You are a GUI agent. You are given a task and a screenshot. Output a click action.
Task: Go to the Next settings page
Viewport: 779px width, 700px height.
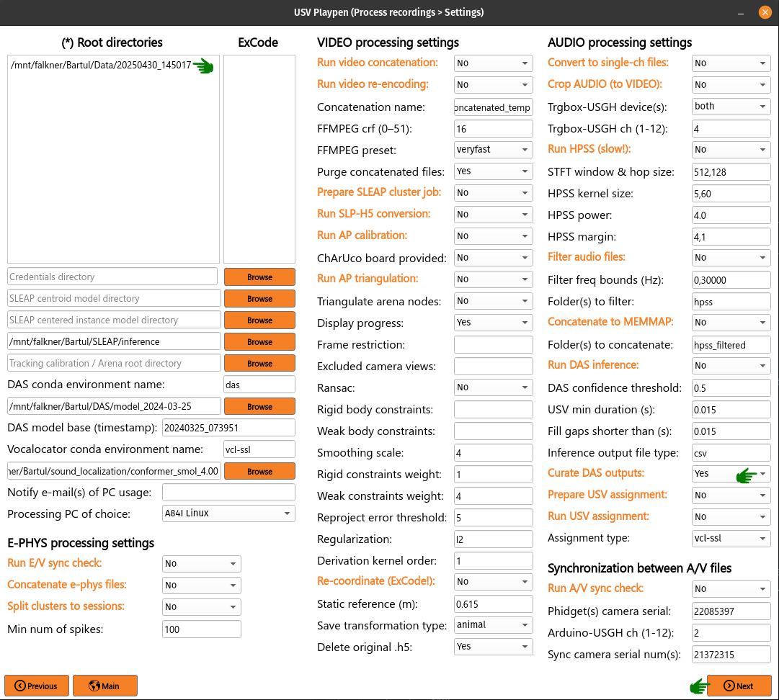[x=739, y=686]
